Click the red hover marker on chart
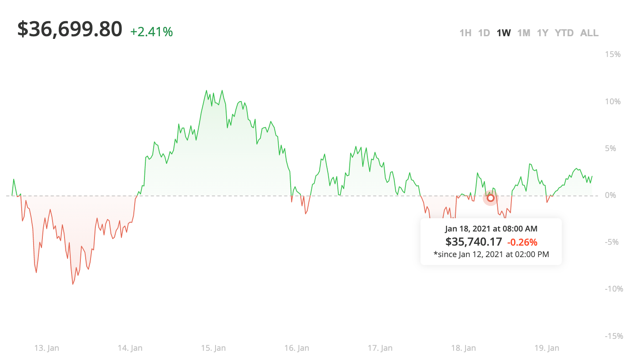This screenshot has width=636, height=364. [490, 197]
